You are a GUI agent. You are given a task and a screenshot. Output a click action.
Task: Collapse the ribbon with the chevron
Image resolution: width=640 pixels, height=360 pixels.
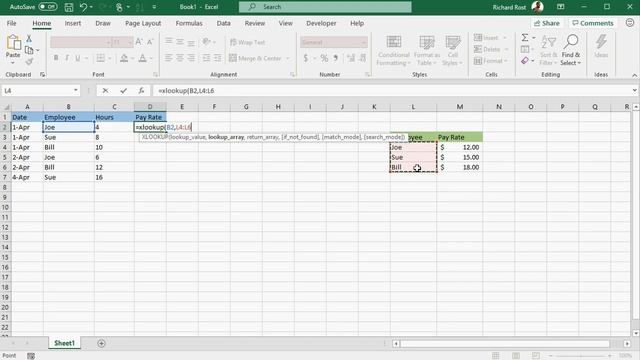tap(634, 75)
